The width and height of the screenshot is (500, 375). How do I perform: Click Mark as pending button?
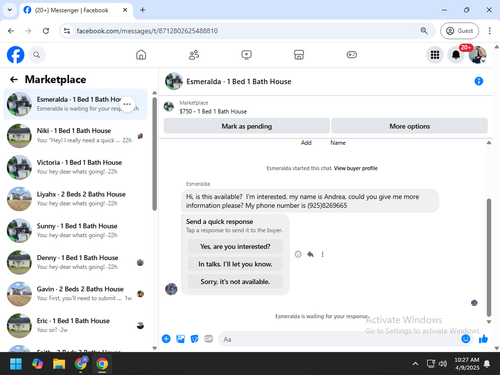(247, 126)
